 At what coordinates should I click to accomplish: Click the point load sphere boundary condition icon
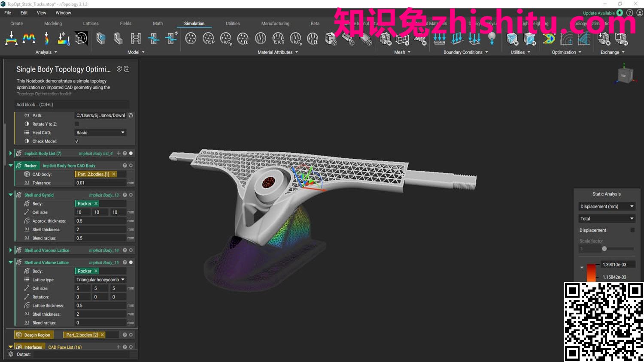click(492, 39)
